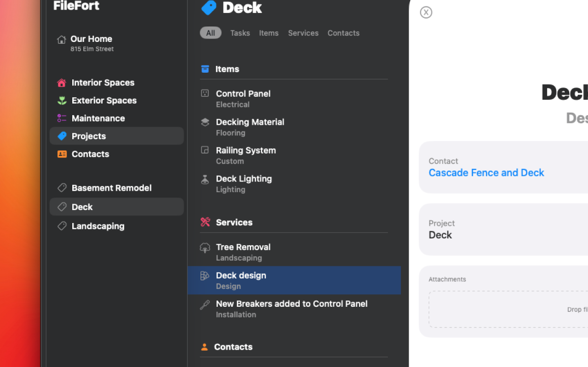Viewport: 588px width, 367px height.
Task: Click the pink house icon for Interior Spaces
Action: tap(62, 83)
